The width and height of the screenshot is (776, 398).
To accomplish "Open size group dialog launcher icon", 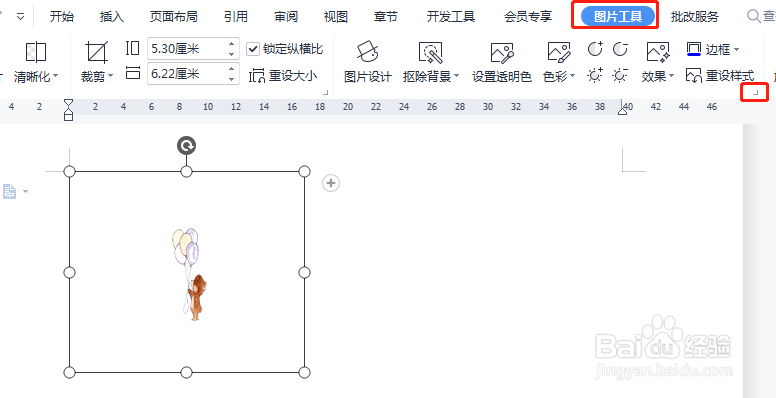I will (326, 92).
